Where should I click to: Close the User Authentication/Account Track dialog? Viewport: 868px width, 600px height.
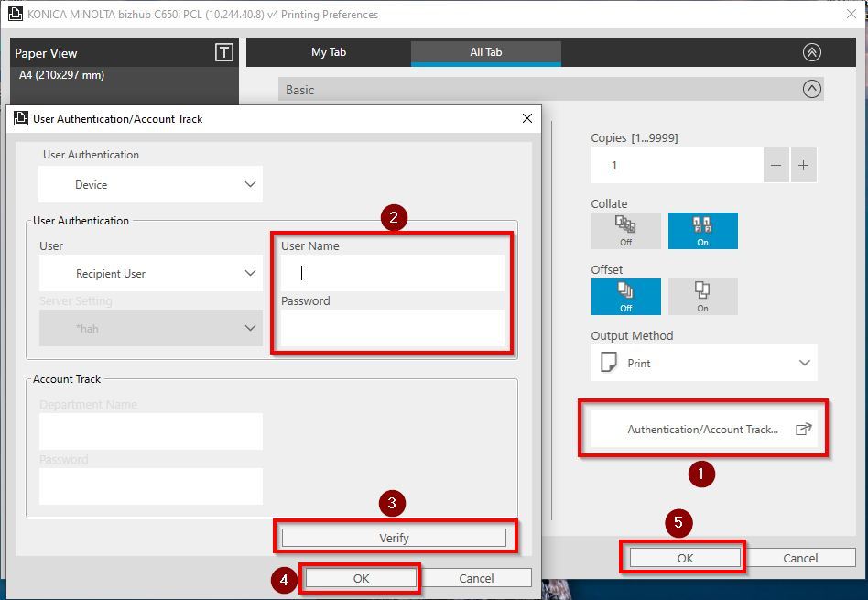click(x=526, y=118)
